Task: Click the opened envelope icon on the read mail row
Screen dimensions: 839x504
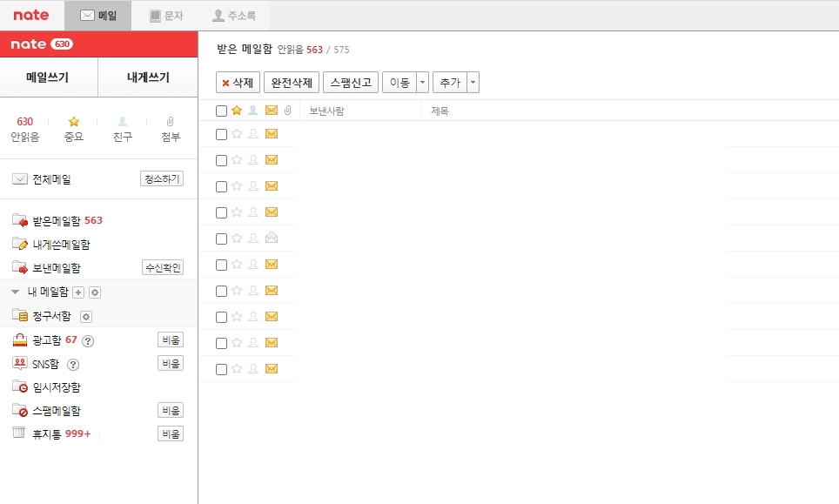Action: tap(272, 238)
